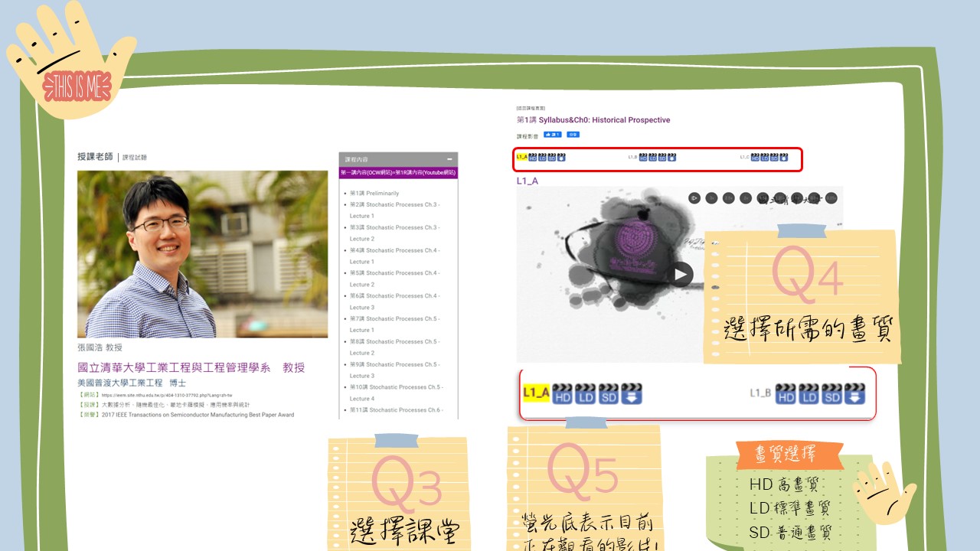Viewport: 980px width, 551px height.
Task: Click the SD icon next to enlarged L1_A
Action: pos(609,394)
